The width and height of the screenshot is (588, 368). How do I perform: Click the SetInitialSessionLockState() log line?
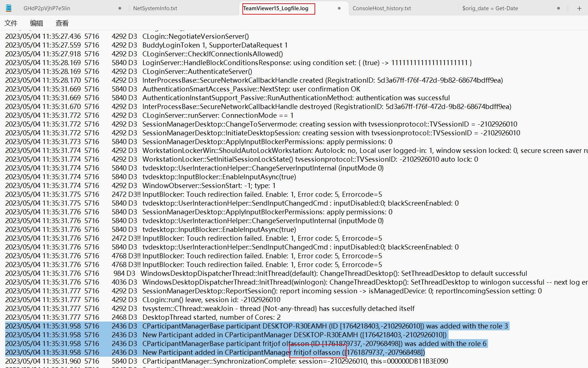242,159
